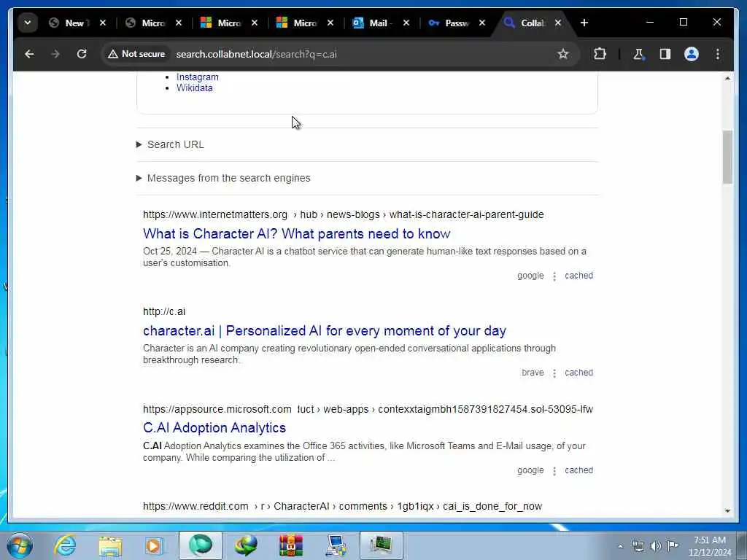
Task: Open Internet Download Manager taskbar icon
Action: [x=245, y=545]
